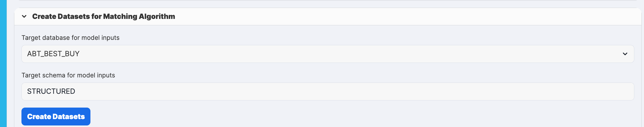Click empty area of the section header bar

(383, 17)
